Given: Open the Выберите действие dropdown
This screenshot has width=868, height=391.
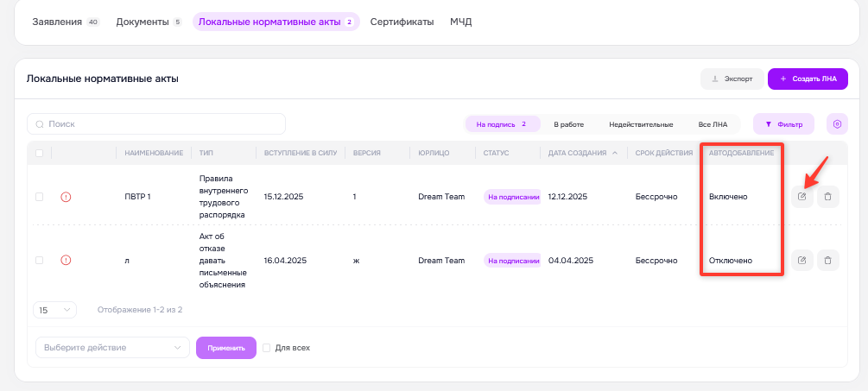Looking at the screenshot, I should click(x=112, y=348).
